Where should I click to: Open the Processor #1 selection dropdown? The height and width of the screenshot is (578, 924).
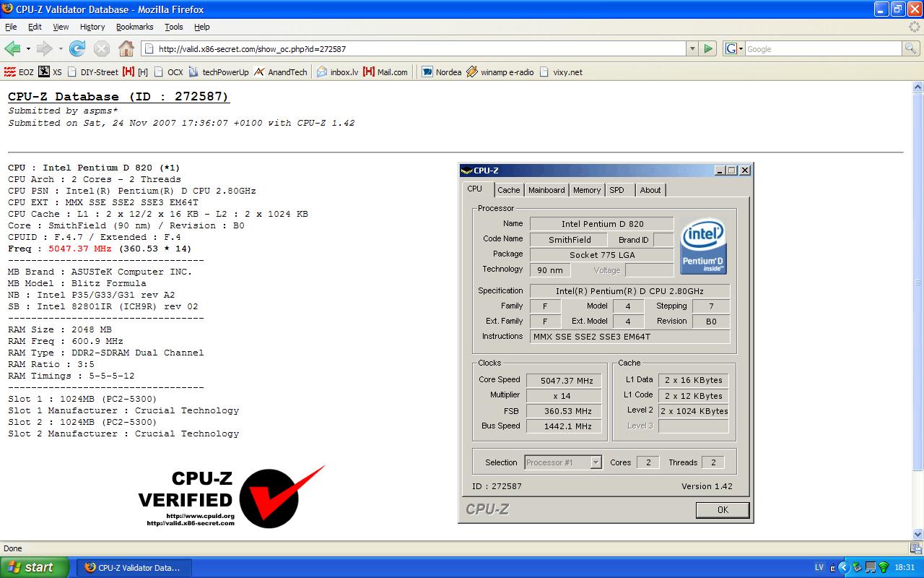click(596, 462)
